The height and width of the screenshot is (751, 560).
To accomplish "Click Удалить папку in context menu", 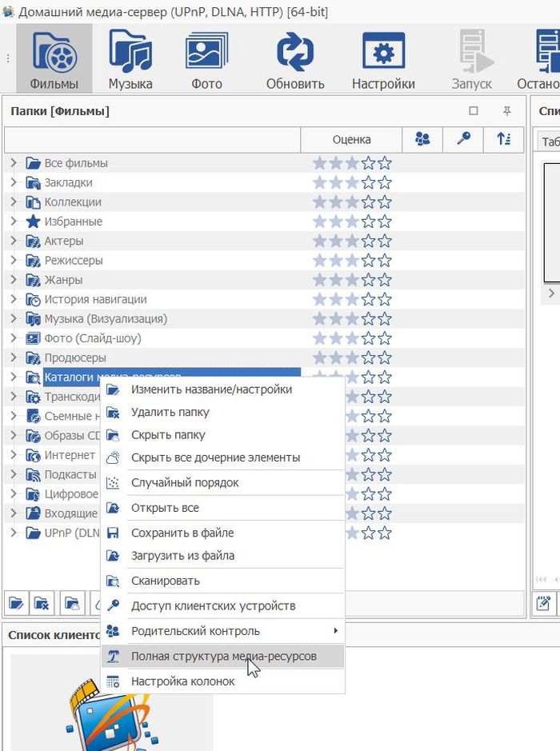I will [x=170, y=413].
